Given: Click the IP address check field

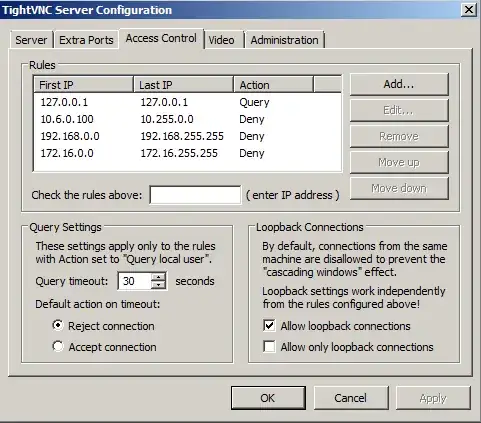Looking at the screenshot, I should [x=195, y=195].
